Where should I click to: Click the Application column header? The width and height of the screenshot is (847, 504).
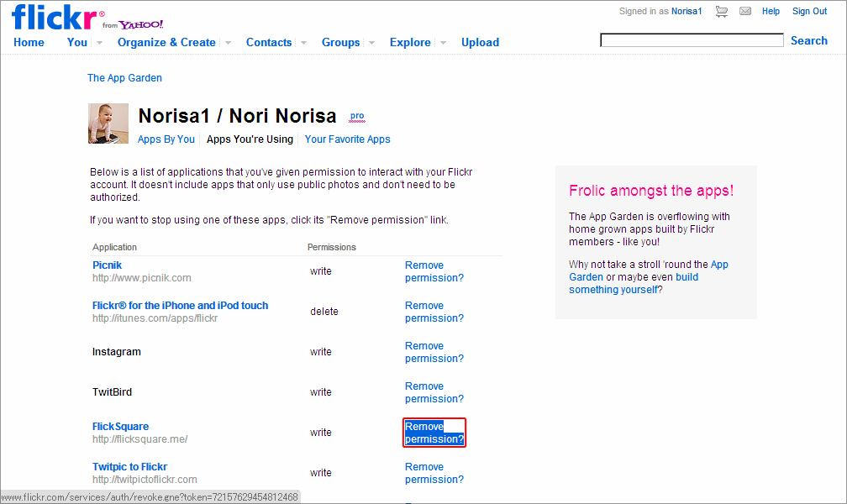pyautogui.click(x=114, y=248)
